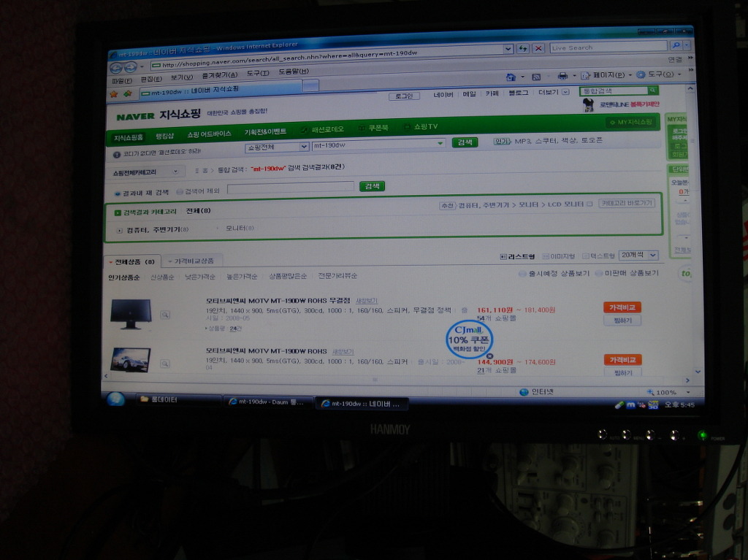Select the 결과내 재 검색 radio button
This screenshot has height=560, width=748.
117,193
